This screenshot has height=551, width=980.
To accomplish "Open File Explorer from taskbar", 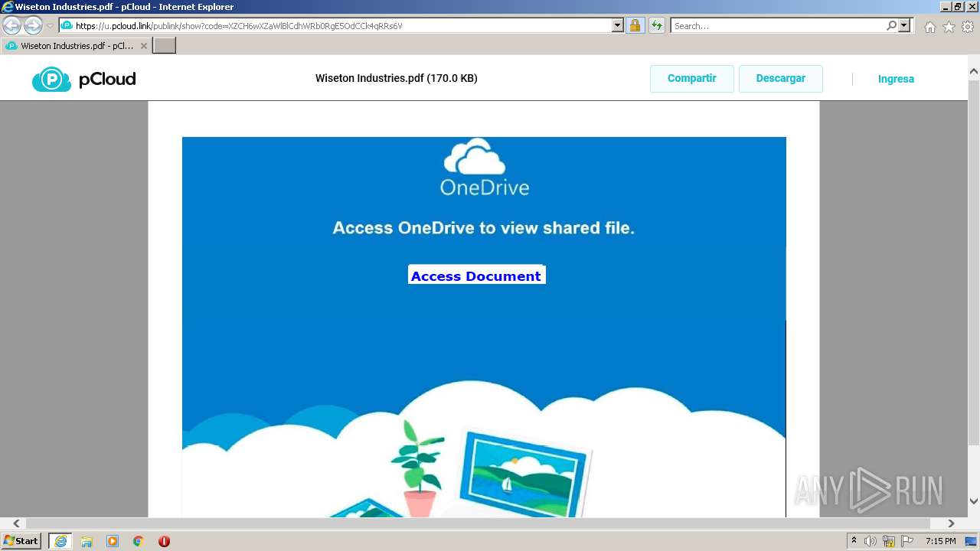I will pyautogui.click(x=87, y=541).
